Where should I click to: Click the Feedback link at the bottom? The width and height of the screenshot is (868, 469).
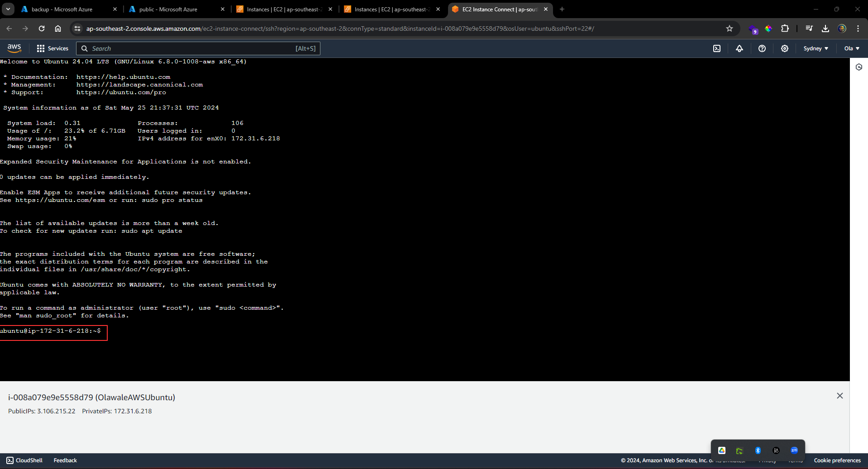click(65, 460)
